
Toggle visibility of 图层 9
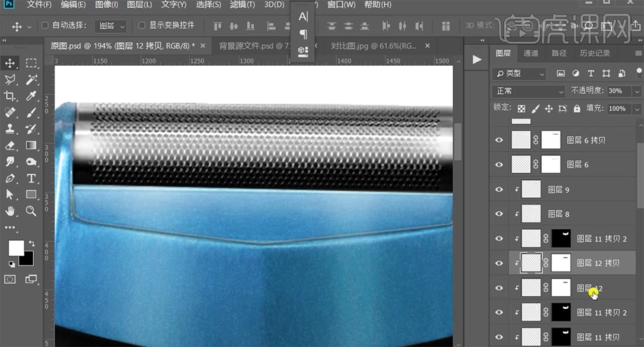pyautogui.click(x=499, y=189)
